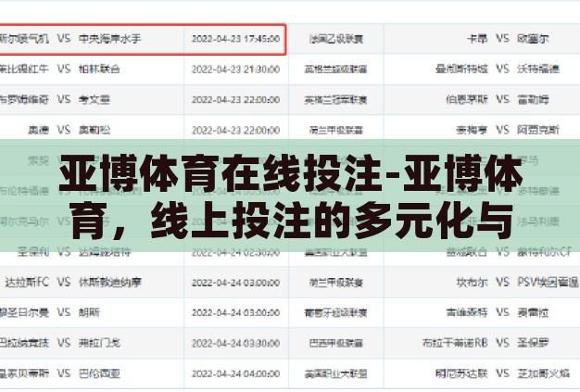Screen dimensions: 580x392
Task: Click the team name 达拉斯FC
Action: tap(27, 282)
